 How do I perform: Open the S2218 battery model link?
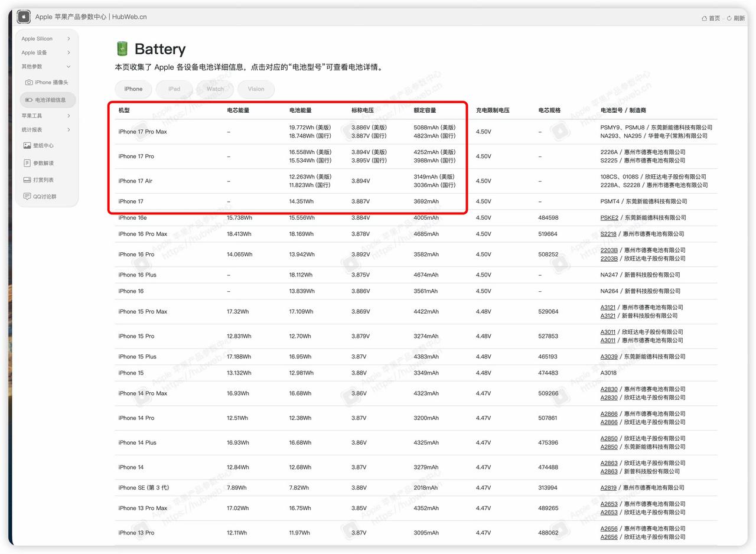pyautogui.click(x=608, y=234)
